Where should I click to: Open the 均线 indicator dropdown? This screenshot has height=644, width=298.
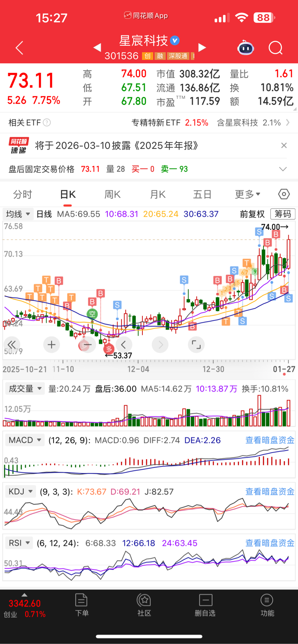tap(18, 214)
